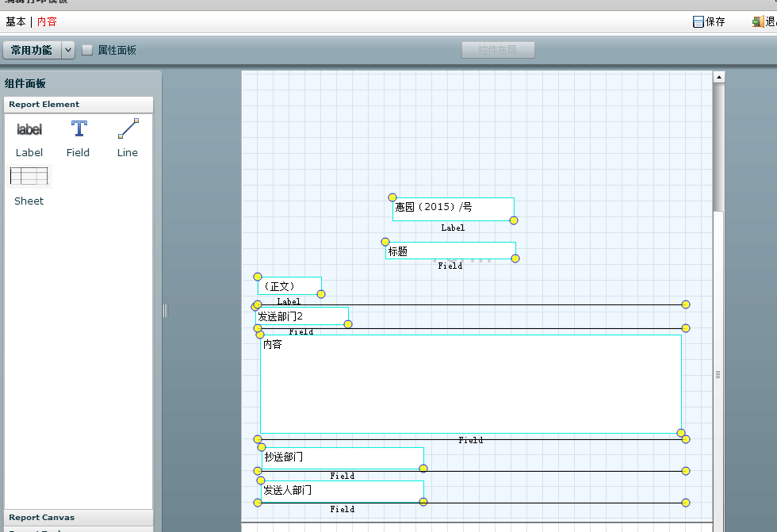Click the bottom-right handle of 发送部门2 field
Viewport: 777px width, 532px height.
[x=348, y=324]
